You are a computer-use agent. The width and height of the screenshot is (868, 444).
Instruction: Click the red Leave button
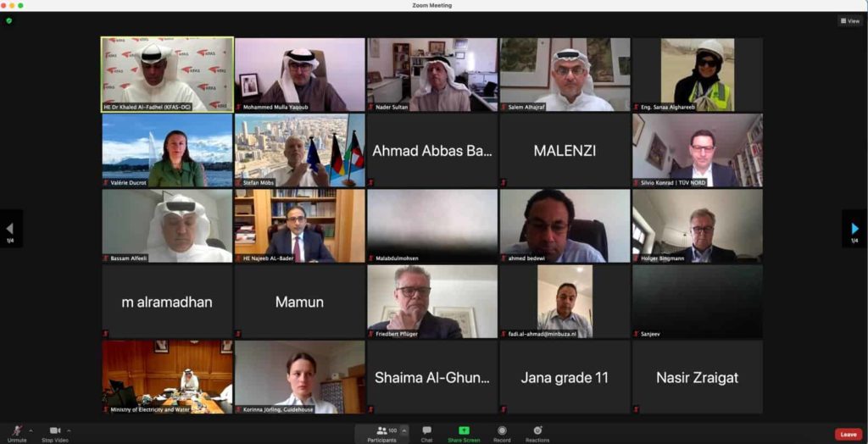point(848,434)
